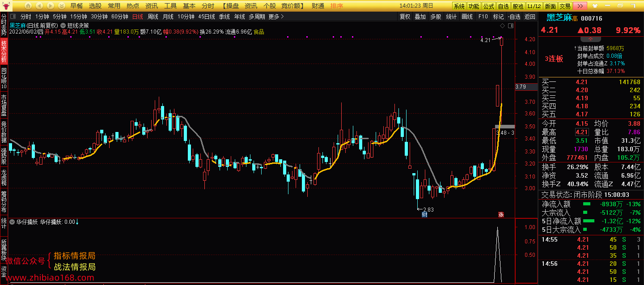Click 叠加 in chart toolbar

point(420,17)
